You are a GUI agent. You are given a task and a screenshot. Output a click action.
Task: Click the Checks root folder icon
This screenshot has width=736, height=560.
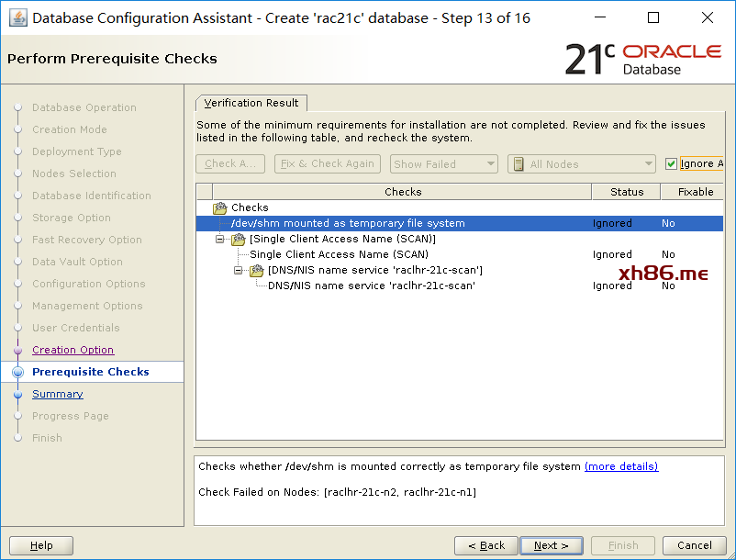tap(220, 207)
